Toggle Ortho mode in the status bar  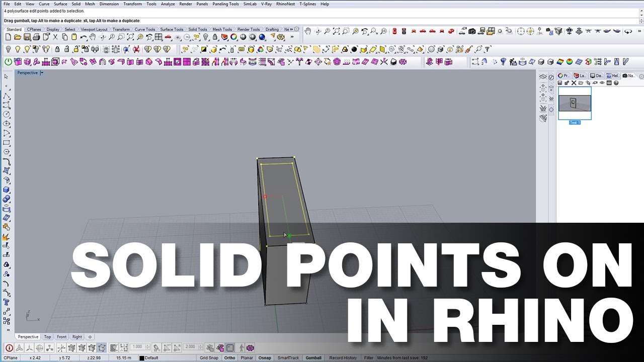pos(229,357)
